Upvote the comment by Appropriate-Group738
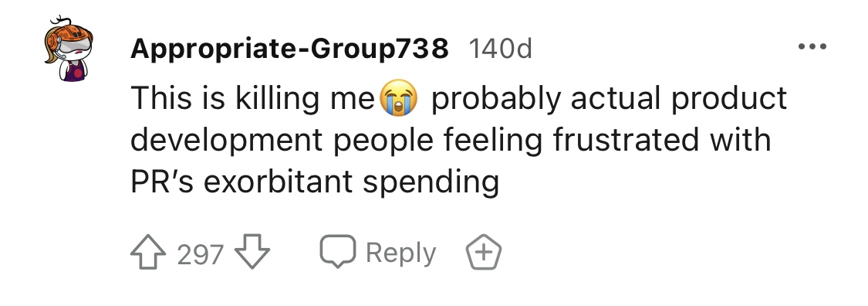The image size is (868, 306). coord(148,253)
